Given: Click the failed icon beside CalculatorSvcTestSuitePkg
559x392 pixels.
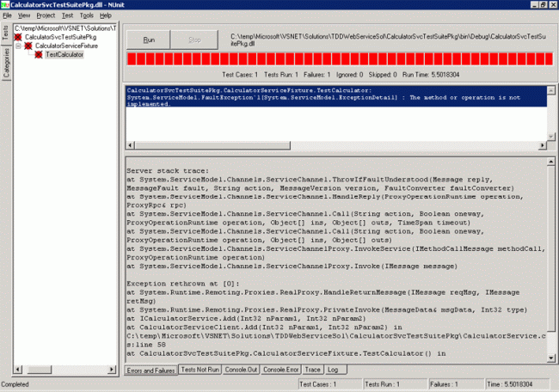Looking at the screenshot, I should tap(18, 37).
